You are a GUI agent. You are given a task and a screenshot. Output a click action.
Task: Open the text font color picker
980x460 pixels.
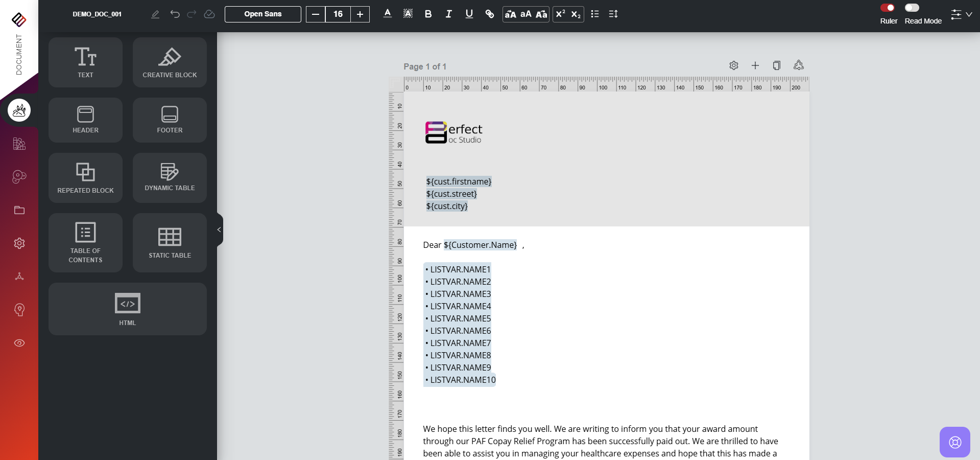(388, 14)
